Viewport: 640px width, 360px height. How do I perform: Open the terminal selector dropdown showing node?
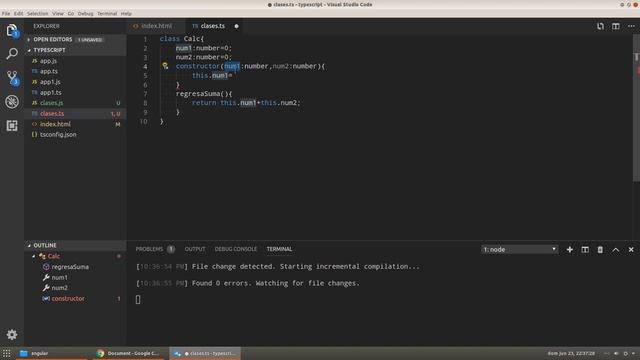(x=519, y=249)
